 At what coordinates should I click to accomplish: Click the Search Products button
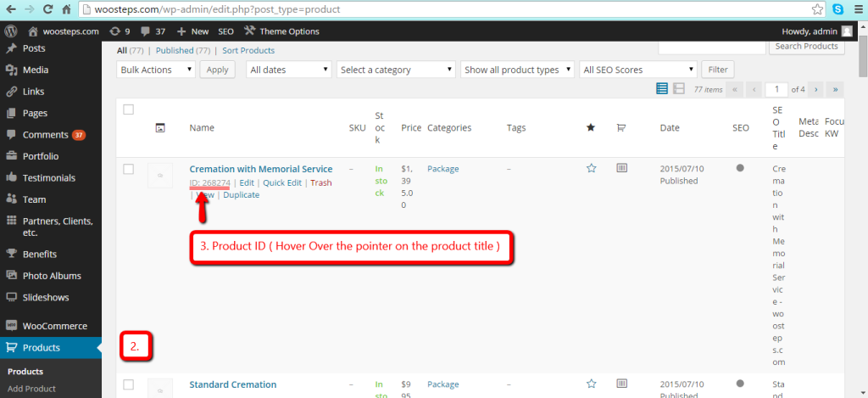(807, 46)
